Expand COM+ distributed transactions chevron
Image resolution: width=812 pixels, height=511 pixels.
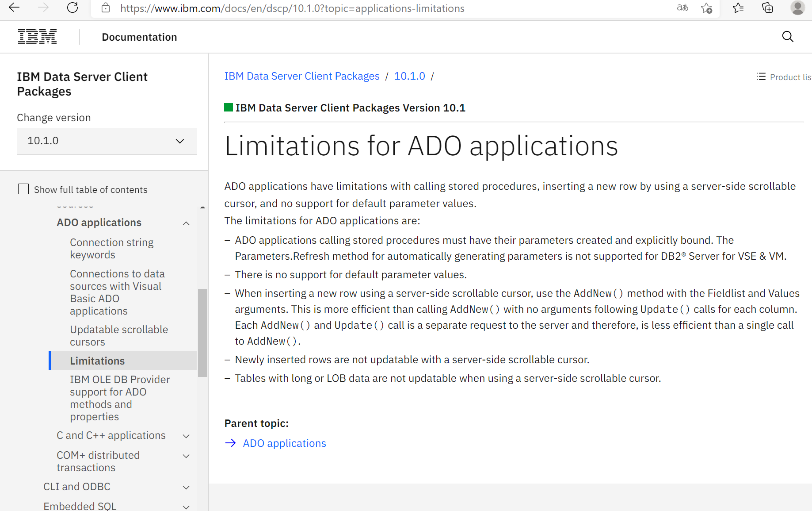tap(186, 456)
